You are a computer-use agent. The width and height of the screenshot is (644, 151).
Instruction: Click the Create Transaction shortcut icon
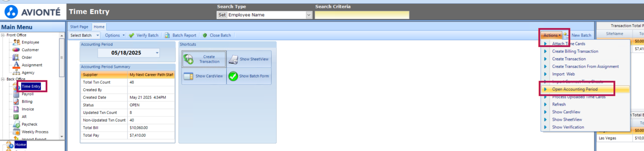[x=188, y=59]
